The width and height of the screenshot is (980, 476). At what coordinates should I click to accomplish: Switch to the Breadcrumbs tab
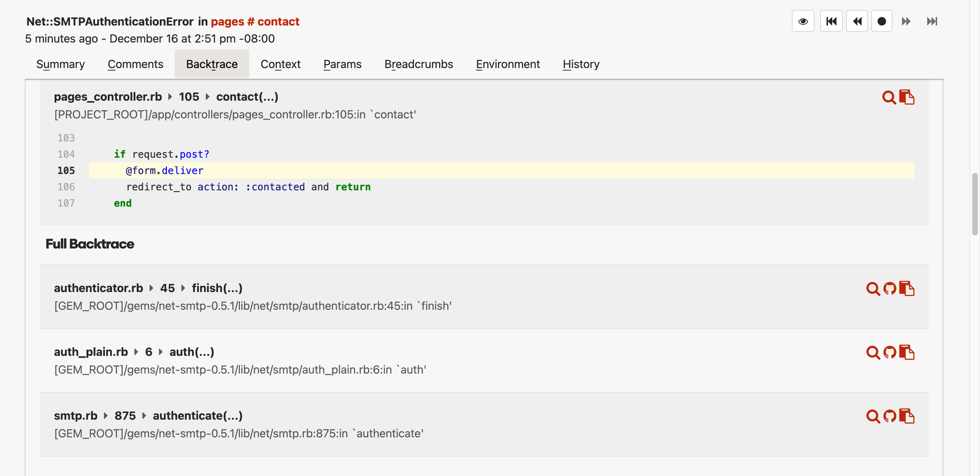pyautogui.click(x=418, y=64)
